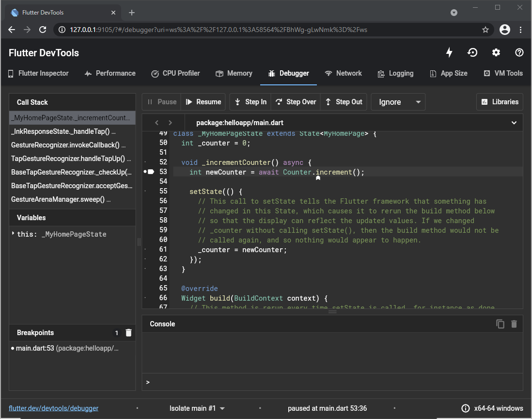Reload the browser page
532x419 pixels.
pyautogui.click(x=43, y=30)
